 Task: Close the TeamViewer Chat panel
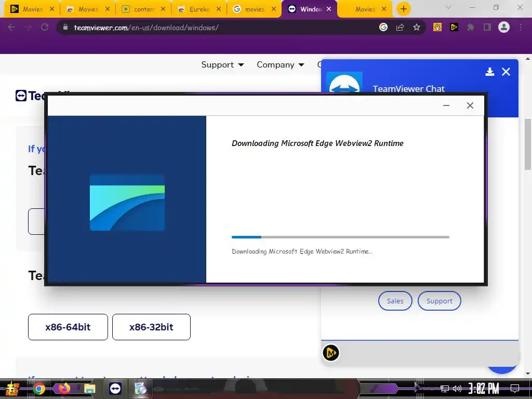(506, 72)
